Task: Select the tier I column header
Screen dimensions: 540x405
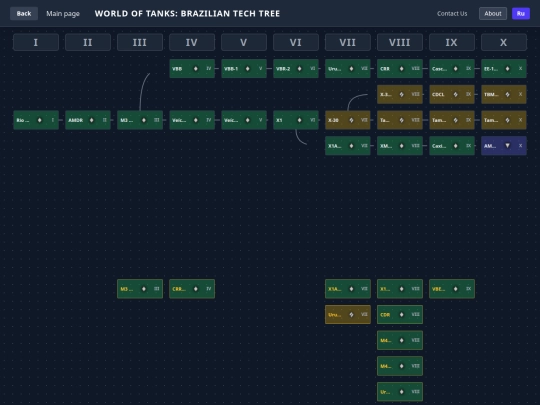Action: click(x=36, y=42)
